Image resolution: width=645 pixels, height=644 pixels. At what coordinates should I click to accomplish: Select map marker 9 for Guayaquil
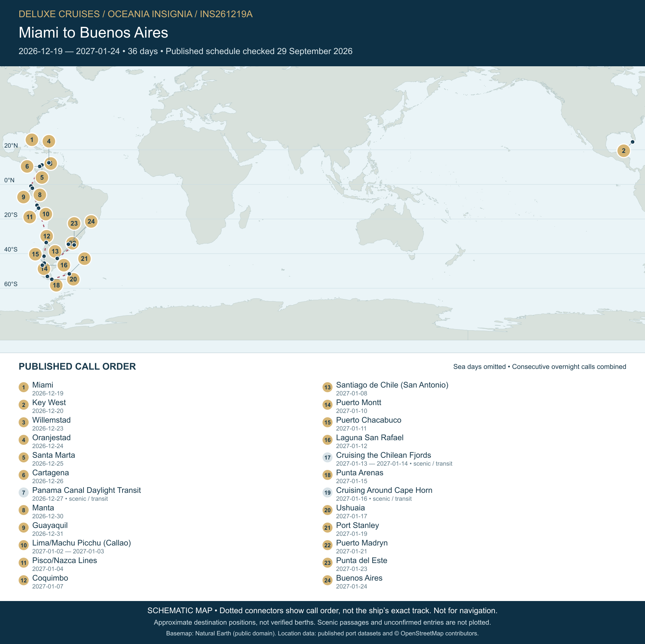pyautogui.click(x=23, y=197)
